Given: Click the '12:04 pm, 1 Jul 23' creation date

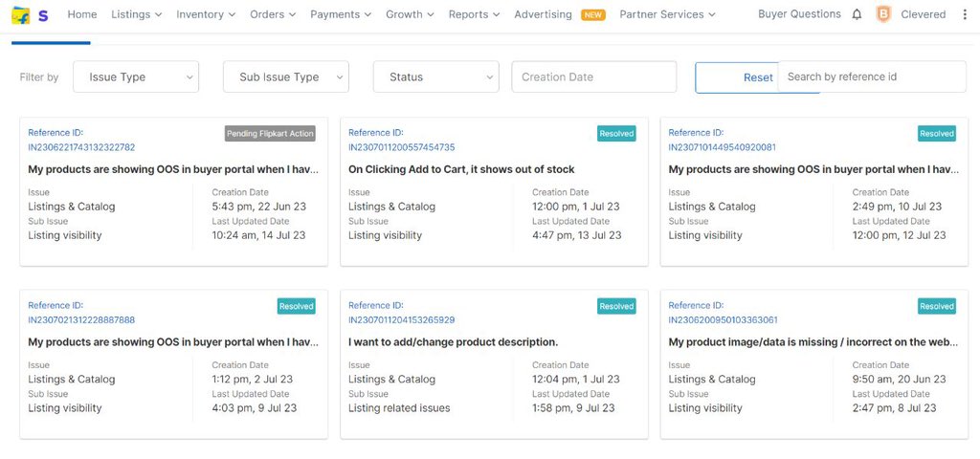Looking at the screenshot, I should (x=575, y=379).
